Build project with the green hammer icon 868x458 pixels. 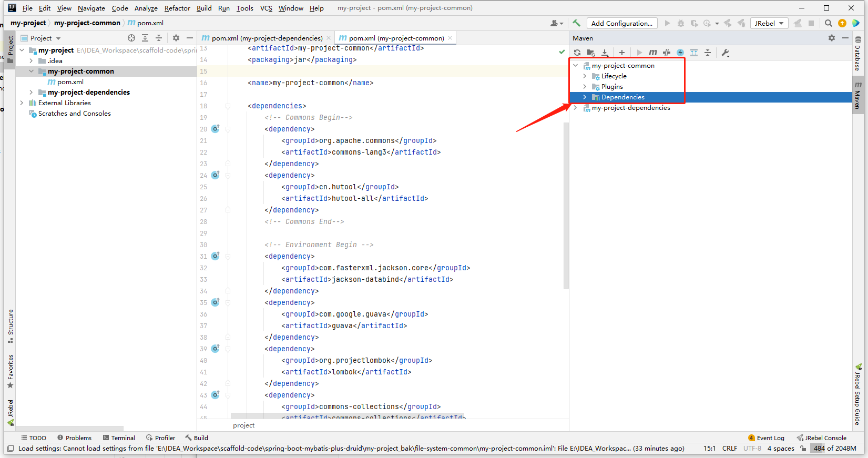[576, 23]
